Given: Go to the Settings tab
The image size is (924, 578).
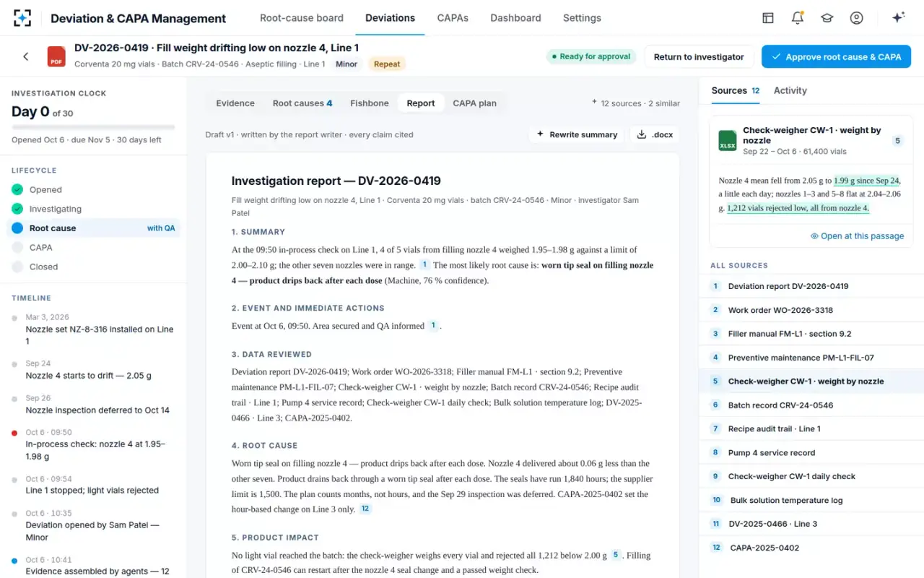Looking at the screenshot, I should 582,18.
